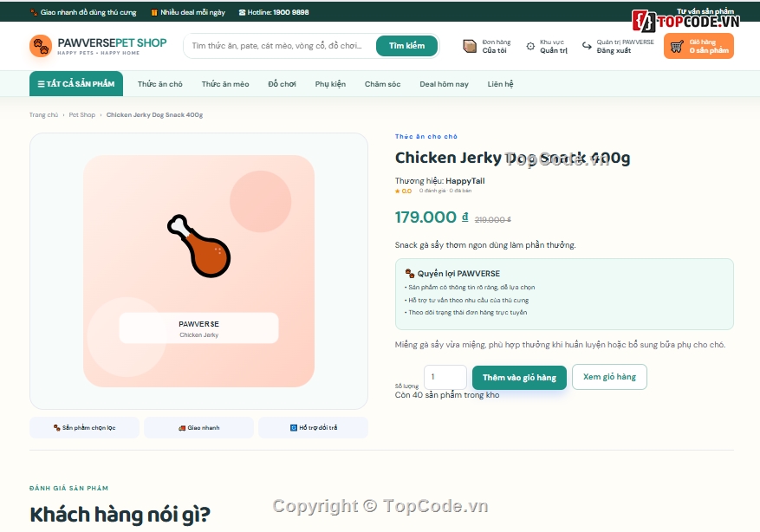
Task: Go to Thức ăn chó category
Action: pyautogui.click(x=160, y=84)
